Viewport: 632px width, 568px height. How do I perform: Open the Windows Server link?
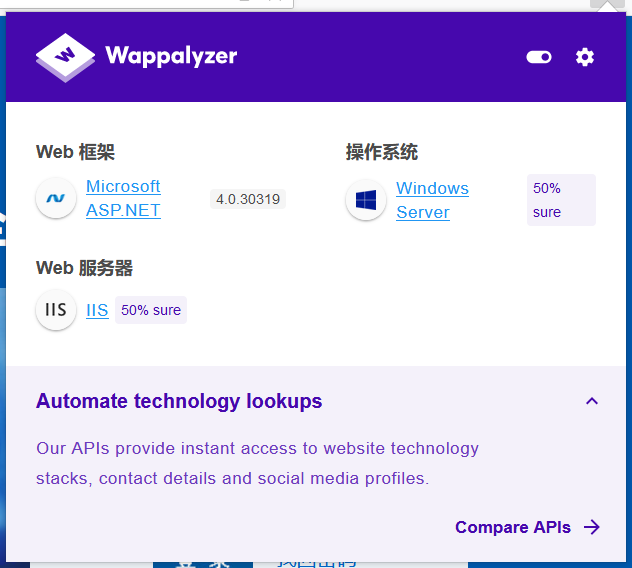click(432, 200)
